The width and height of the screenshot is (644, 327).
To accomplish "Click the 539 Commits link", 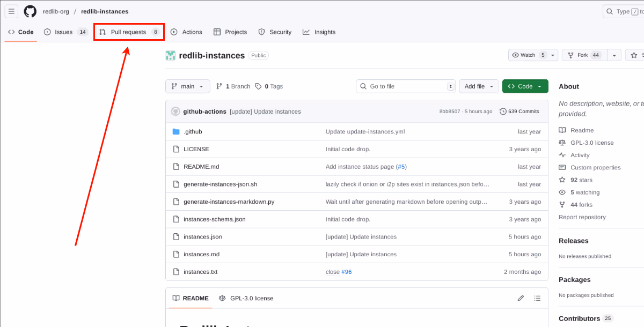I will pyautogui.click(x=519, y=112).
